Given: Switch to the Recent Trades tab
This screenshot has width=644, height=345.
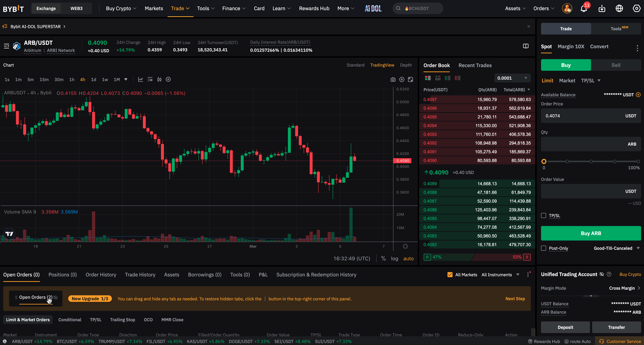Looking at the screenshot, I should (475, 65).
